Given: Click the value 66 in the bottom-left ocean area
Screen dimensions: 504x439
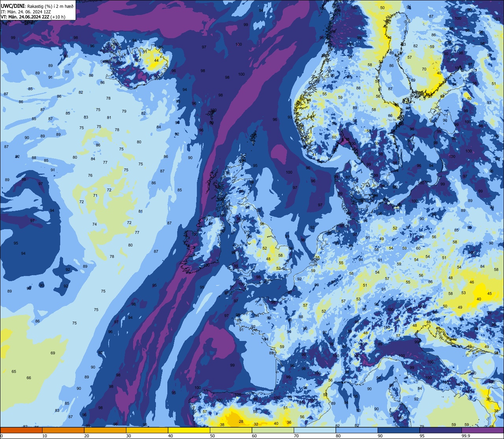Looking at the screenshot, I should (29, 378).
